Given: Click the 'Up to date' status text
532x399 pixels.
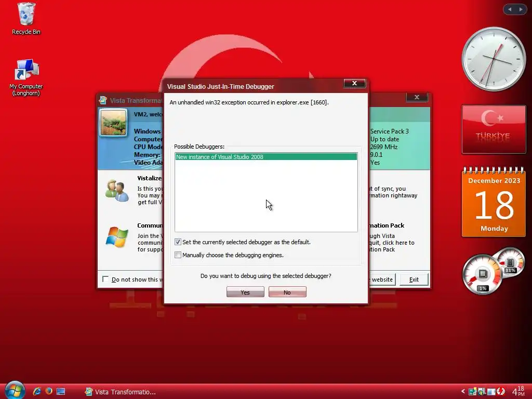Looking at the screenshot, I should 385,139.
